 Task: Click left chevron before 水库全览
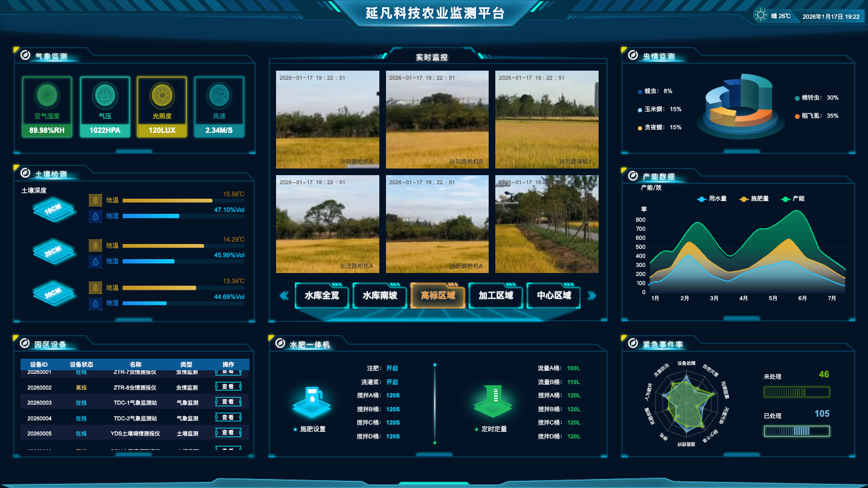[x=284, y=296]
